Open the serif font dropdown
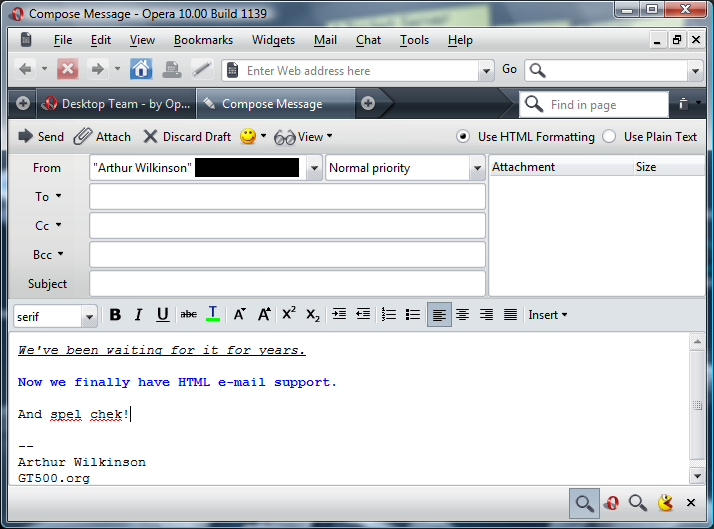The image size is (714, 529). coord(89,316)
